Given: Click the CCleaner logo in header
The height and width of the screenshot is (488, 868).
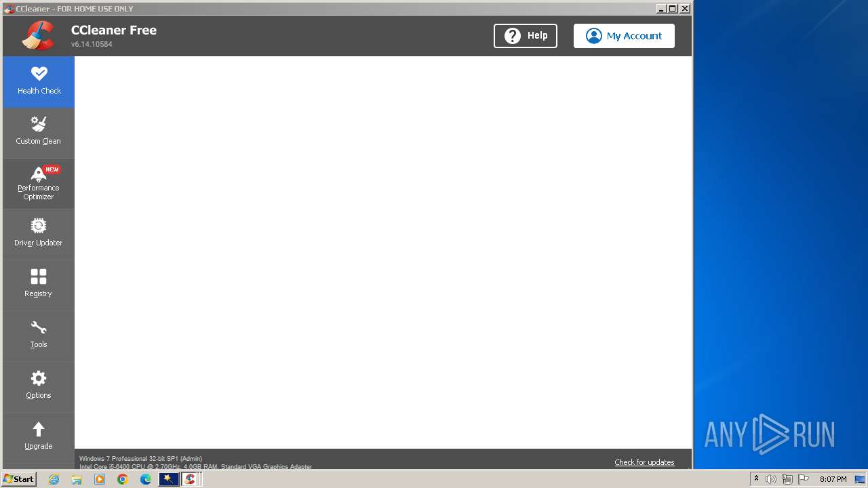Looking at the screenshot, I should tap(38, 36).
